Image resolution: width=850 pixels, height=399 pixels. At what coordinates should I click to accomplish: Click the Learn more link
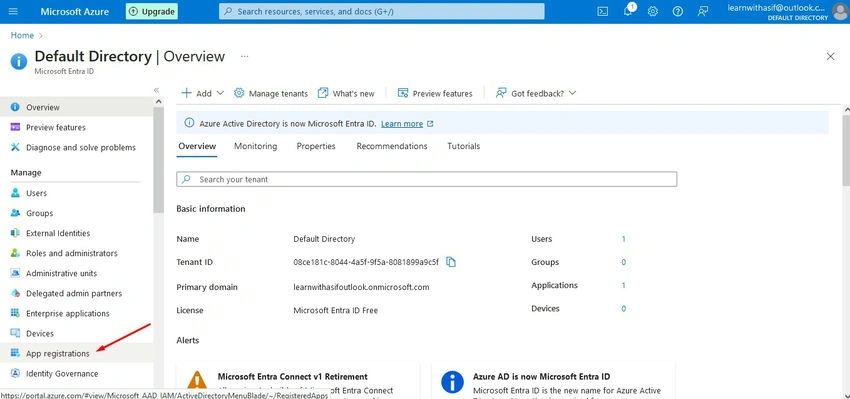402,124
